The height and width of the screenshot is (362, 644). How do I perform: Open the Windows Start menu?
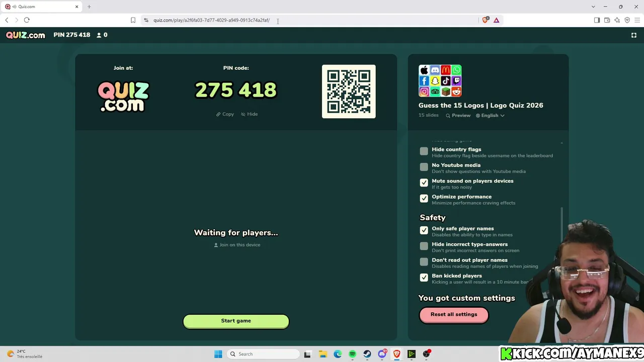(x=218, y=354)
